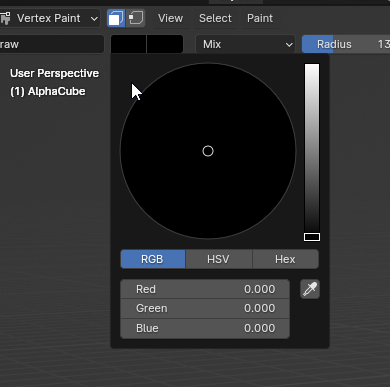
Task: Open the Paint menu
Action: point(260,18)
